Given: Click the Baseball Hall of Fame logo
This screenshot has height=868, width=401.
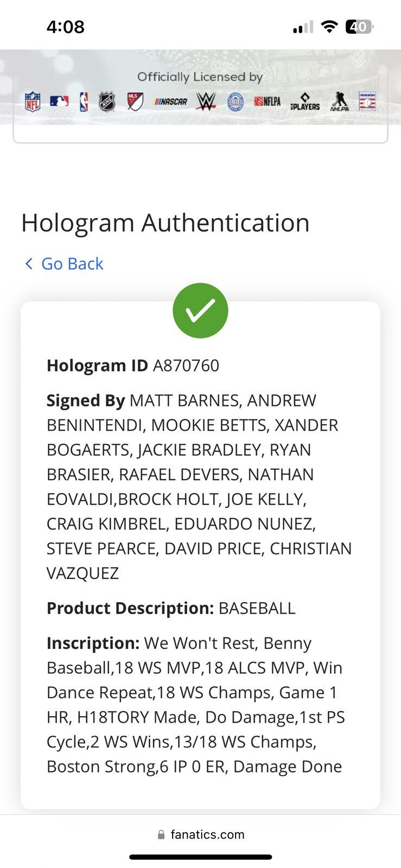Looking at the screenshot, I should pyautogui.click(x=367, y=101).
